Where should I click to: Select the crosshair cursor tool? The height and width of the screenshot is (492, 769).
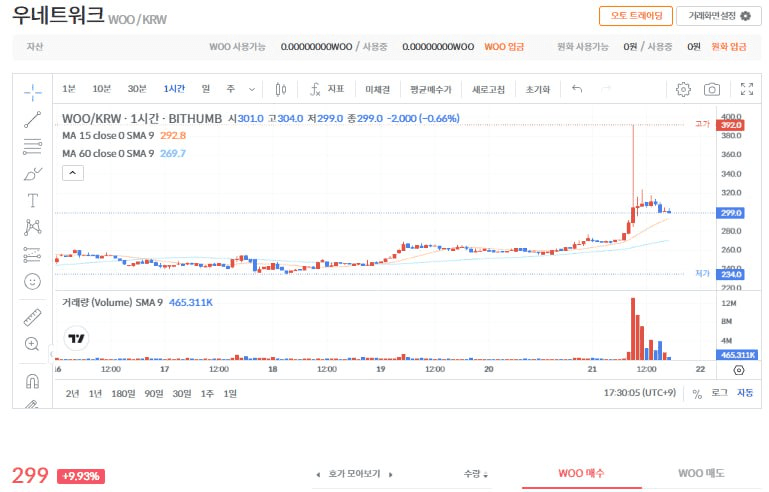coord(33,92)
